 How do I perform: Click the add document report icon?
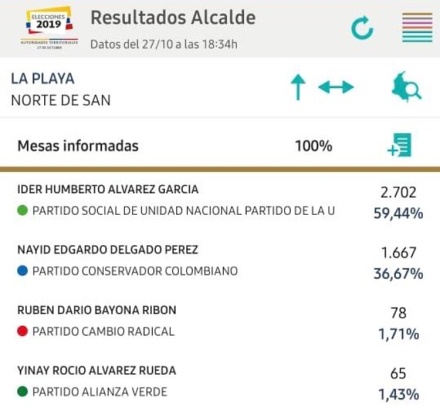(400, 145)
